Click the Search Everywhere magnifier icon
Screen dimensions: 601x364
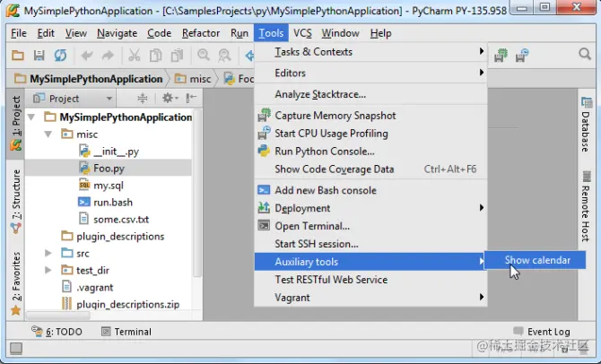coord(585,55)
